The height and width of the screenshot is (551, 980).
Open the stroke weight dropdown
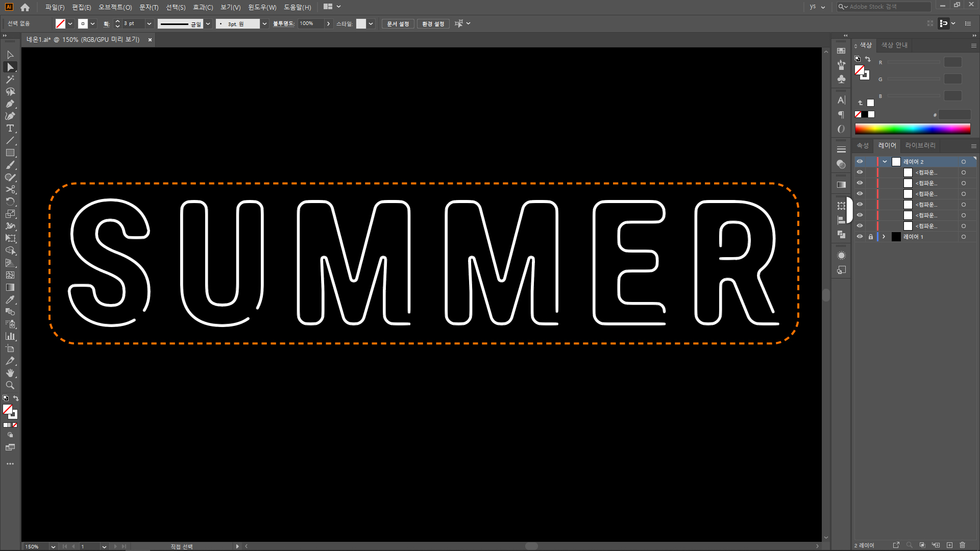point(149,24)
